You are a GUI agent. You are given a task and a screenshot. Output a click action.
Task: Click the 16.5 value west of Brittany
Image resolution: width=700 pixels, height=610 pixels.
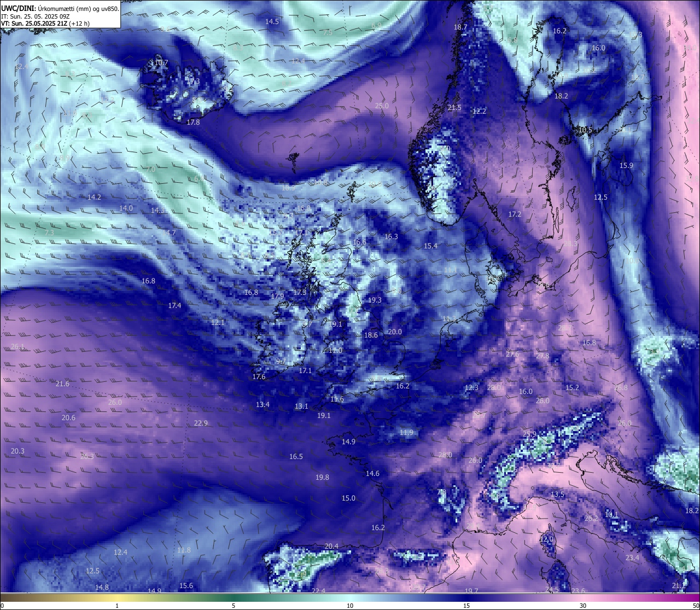point(296,456)
